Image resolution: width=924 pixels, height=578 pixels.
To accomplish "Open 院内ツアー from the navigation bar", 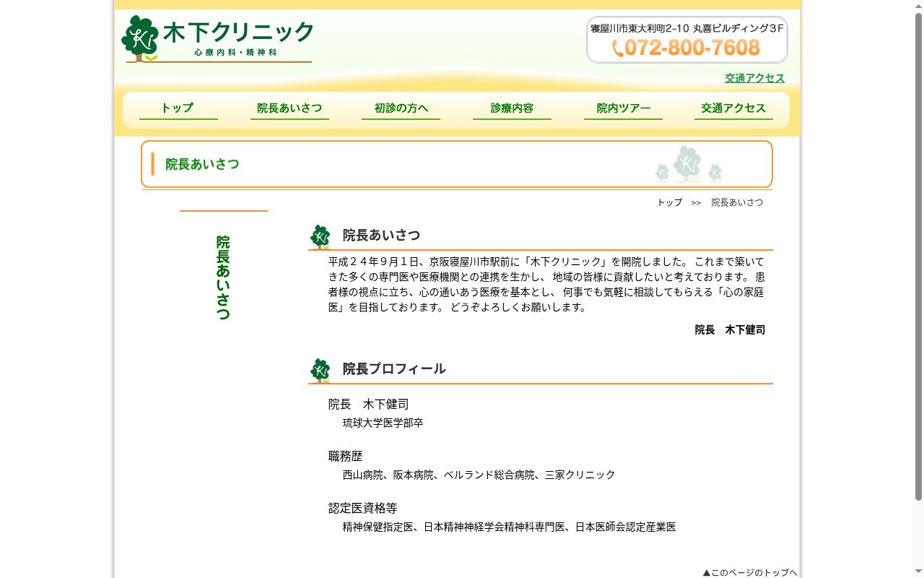I will [623, 108].
